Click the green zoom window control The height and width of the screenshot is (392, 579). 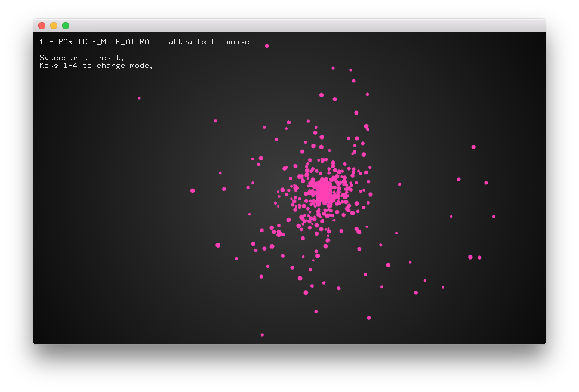pos(65,26)
